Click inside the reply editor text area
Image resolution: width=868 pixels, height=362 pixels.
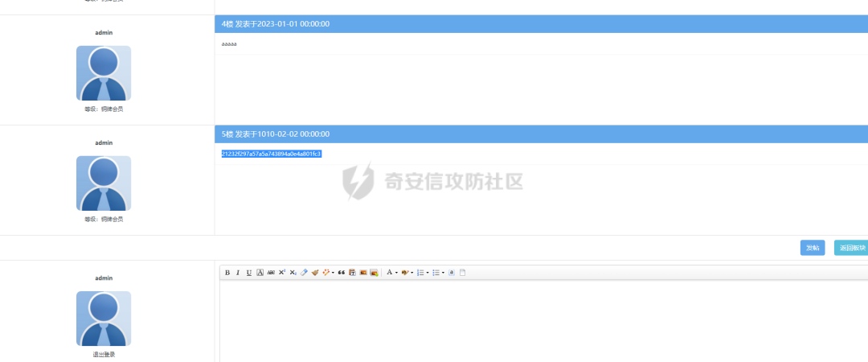tap(538, 322)
